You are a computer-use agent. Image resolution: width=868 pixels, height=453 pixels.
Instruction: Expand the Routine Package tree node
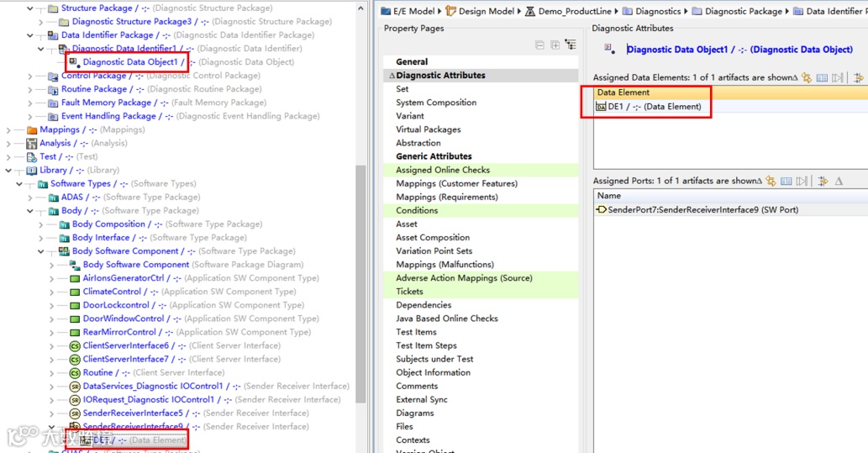[30, 89]
